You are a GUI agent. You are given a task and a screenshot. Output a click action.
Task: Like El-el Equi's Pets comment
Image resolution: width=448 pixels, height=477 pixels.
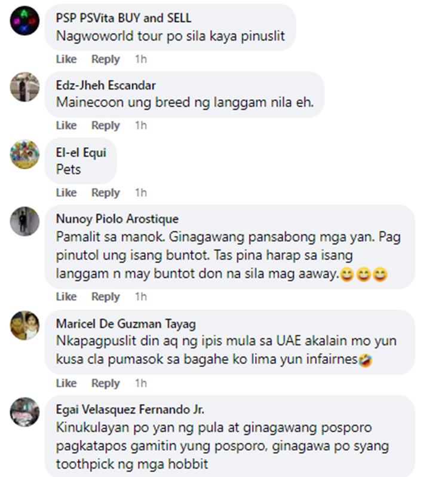66,192
